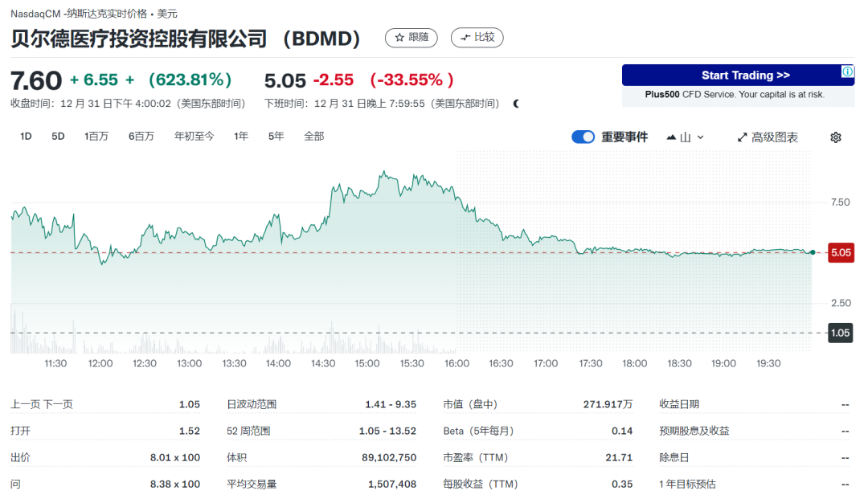
Task: Click the company name heading BDMD
Action: pyautogui.click(x=186, y=39)
